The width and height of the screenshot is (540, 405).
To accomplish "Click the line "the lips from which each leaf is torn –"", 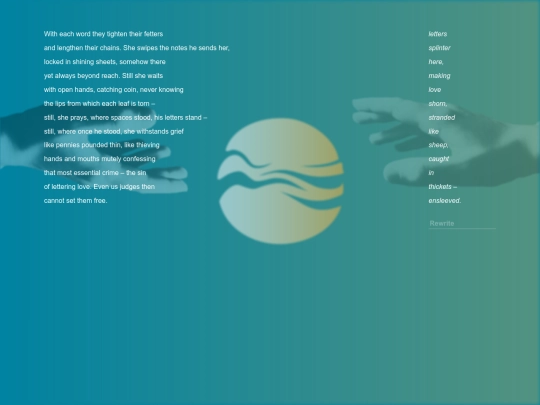I will [100, 104].
